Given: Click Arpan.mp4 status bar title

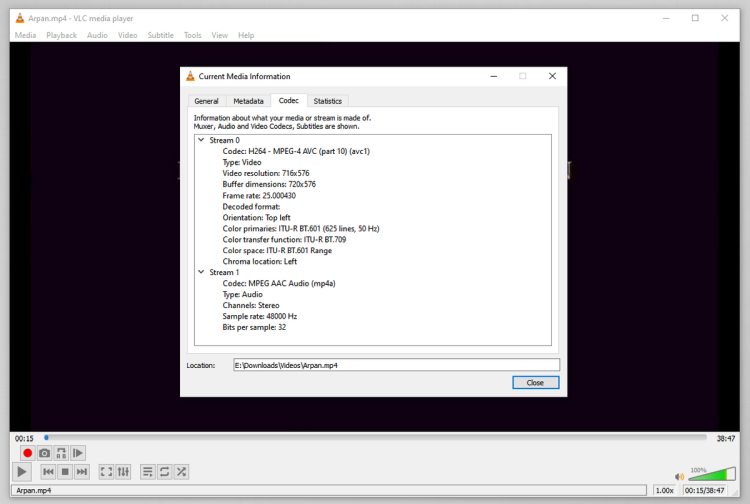Looking at the screenshot, I should (33, 490).
